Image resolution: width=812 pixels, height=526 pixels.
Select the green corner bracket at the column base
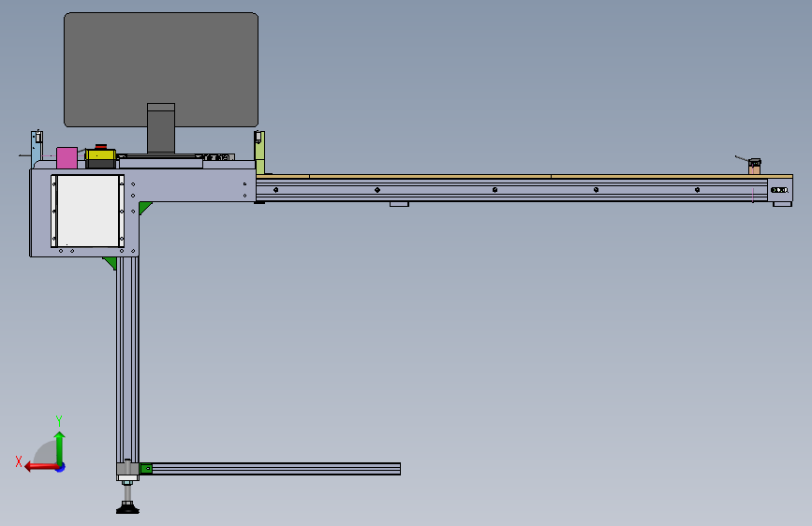(x=146, y=469)
